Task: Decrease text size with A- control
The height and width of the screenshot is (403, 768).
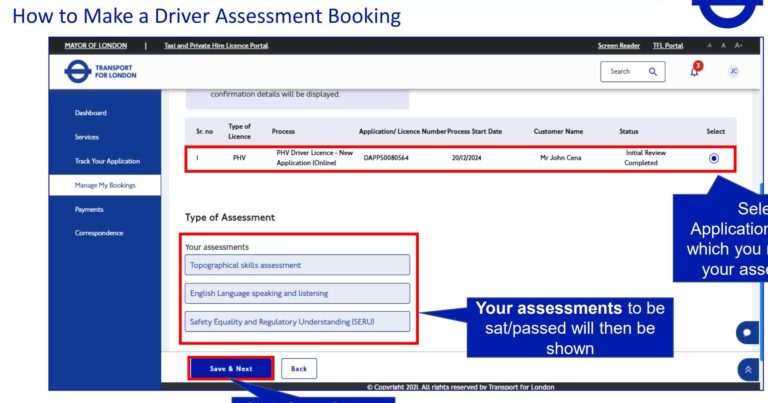Action: (709, 46)
